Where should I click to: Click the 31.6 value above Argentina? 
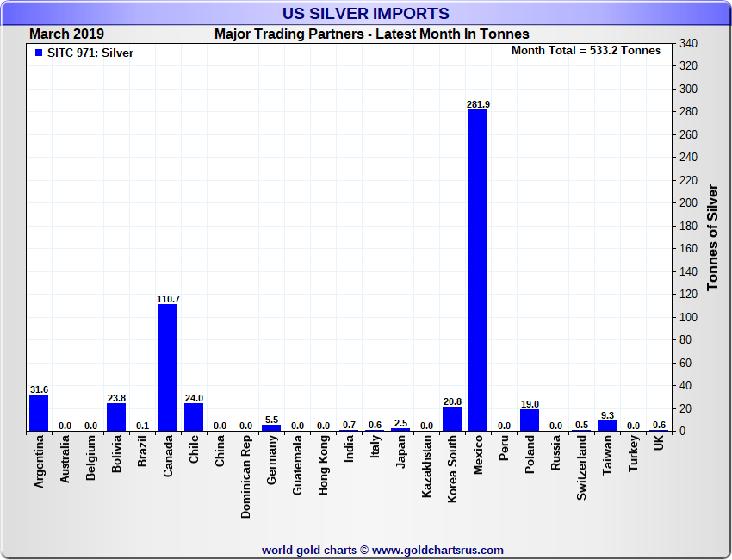click(39, 389)
